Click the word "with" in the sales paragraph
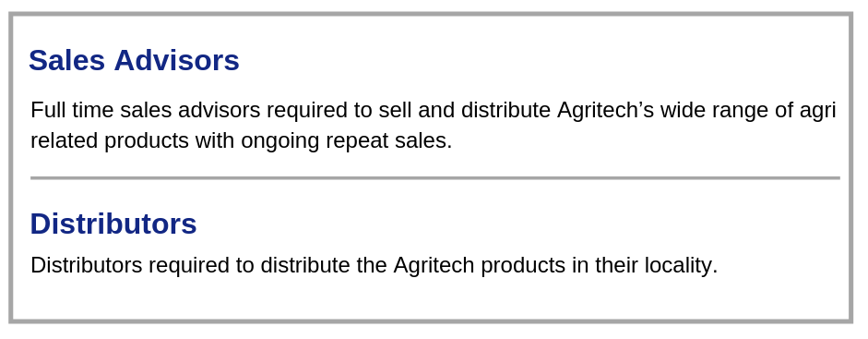The width and height of the screenshot is (868, 339). tap(215, 140)
